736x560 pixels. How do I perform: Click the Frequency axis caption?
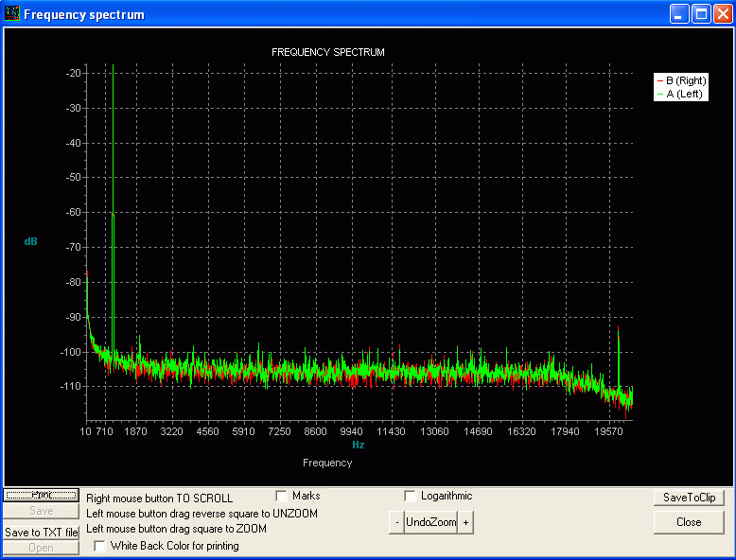[x=327, y=463]
